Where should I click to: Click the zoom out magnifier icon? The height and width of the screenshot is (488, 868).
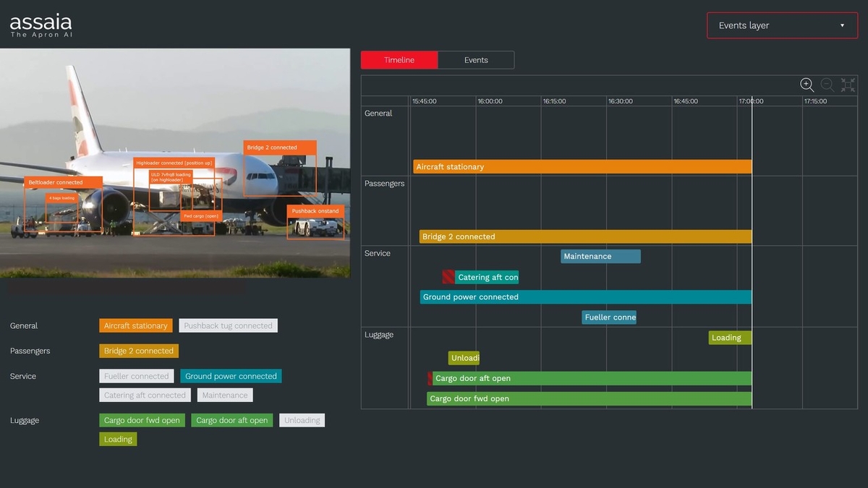pos(827,85)
